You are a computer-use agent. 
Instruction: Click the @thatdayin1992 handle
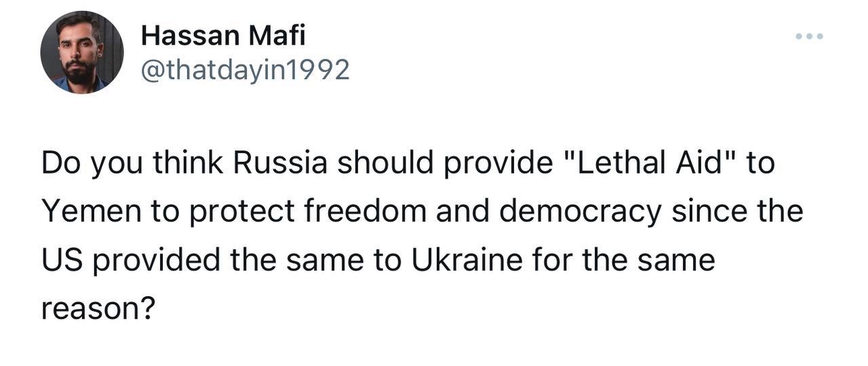tap(245, 69)
